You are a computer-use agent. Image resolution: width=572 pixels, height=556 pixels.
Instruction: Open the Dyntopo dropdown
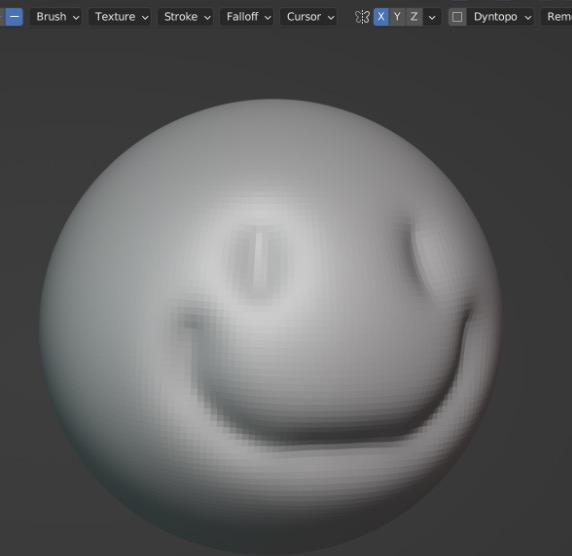pos(500,17)
